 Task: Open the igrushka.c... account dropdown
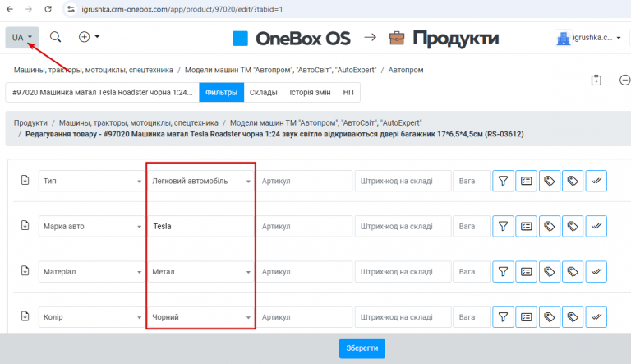pyautogui.click(x=589, y=38)
